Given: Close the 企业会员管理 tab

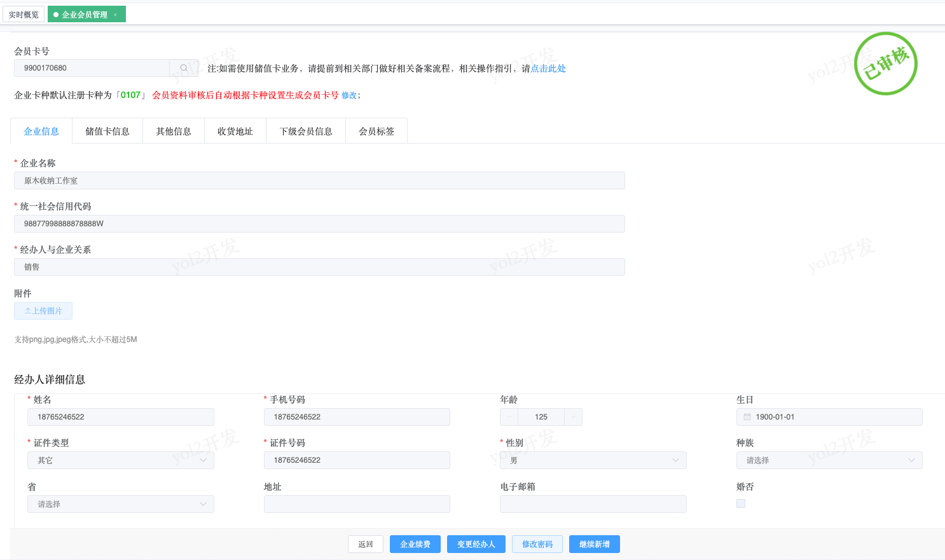Looking at the screenshot, I should coord(115,15).
